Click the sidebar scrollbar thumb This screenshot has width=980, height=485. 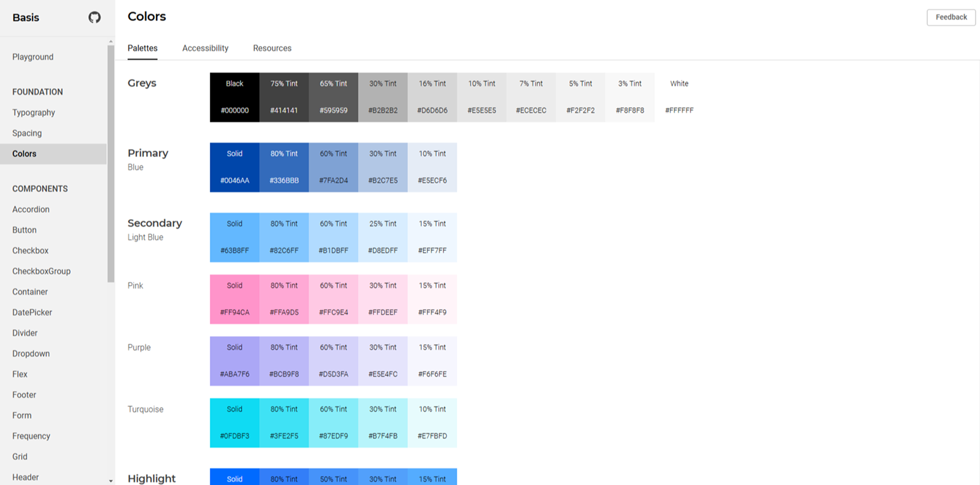tap(111, 164)
